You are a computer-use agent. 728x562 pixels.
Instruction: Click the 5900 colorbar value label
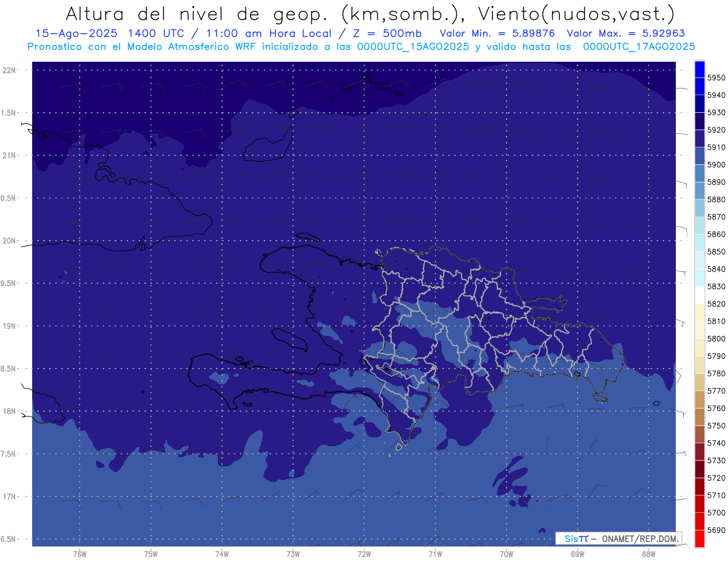[716, 165]
